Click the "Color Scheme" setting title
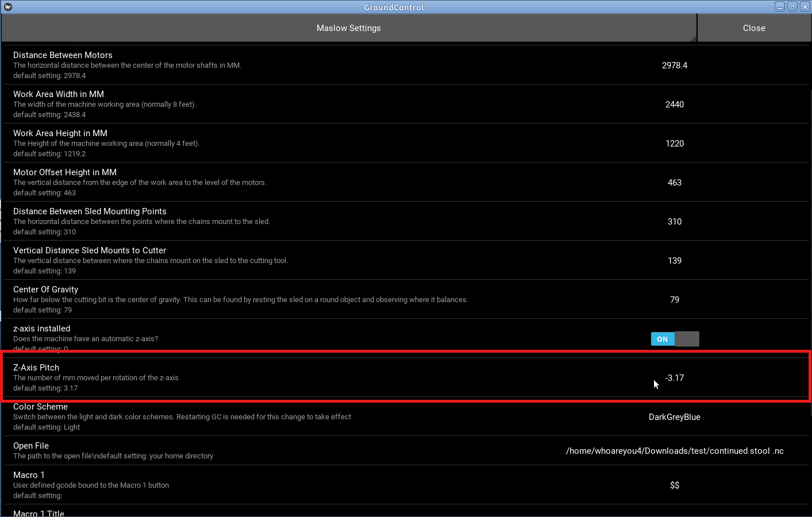 pos(40,407)
